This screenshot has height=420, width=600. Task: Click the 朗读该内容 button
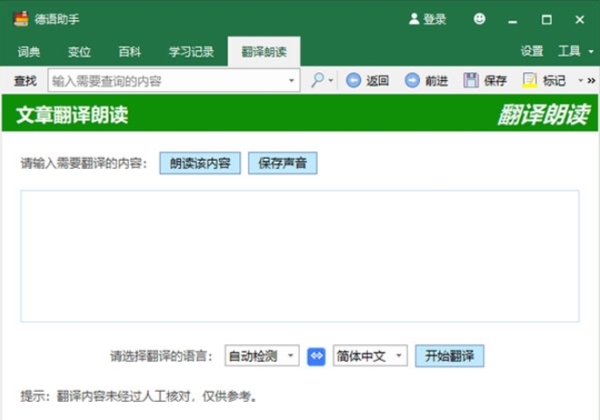pos(200,163)
